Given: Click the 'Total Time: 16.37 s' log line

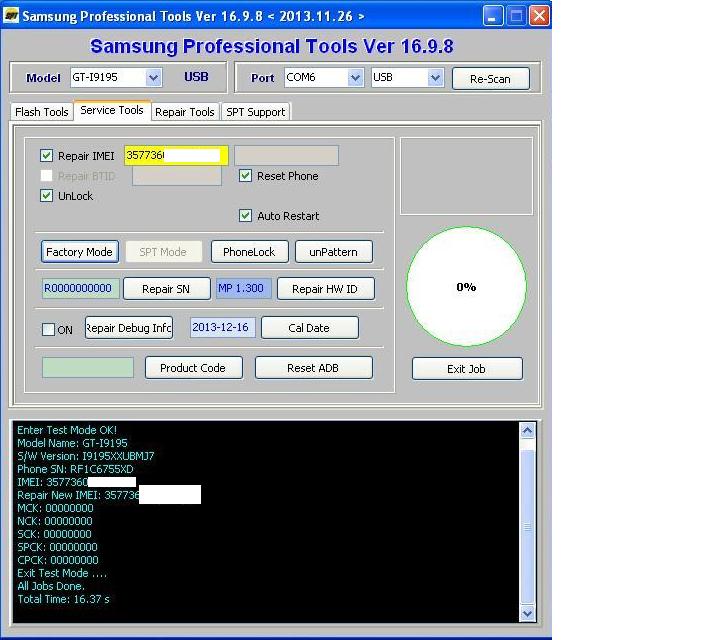Looking at the screenshot, I should click(x=63, y=599).
